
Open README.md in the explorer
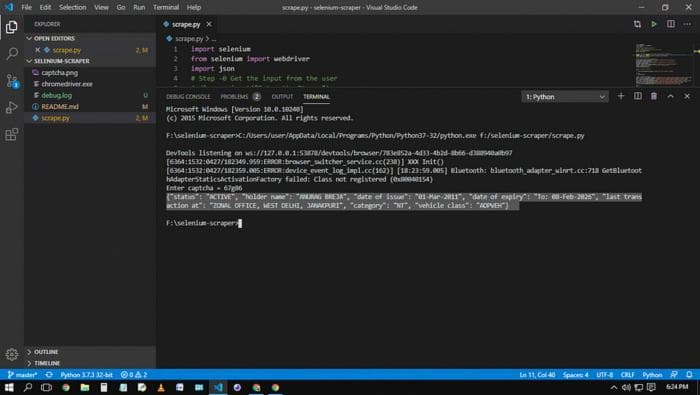click(60, 107)
